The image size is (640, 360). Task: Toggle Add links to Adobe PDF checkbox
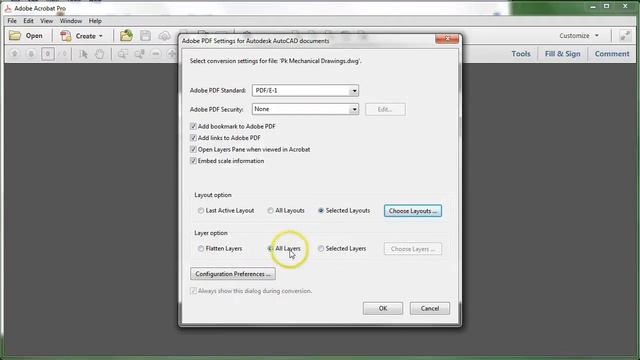[193, 138]
